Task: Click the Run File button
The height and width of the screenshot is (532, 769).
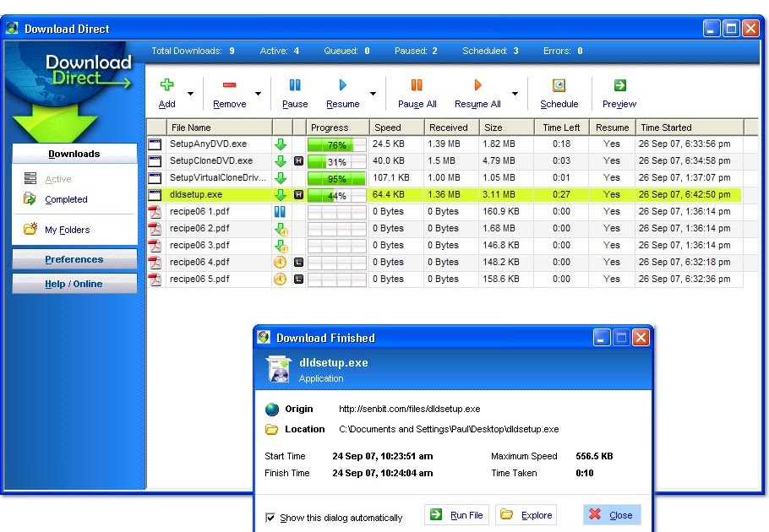Action: coord(456,515)
